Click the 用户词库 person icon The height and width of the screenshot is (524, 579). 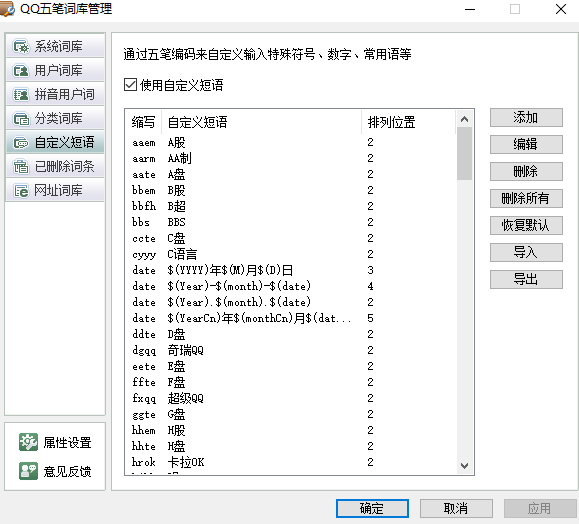point(21,71)
